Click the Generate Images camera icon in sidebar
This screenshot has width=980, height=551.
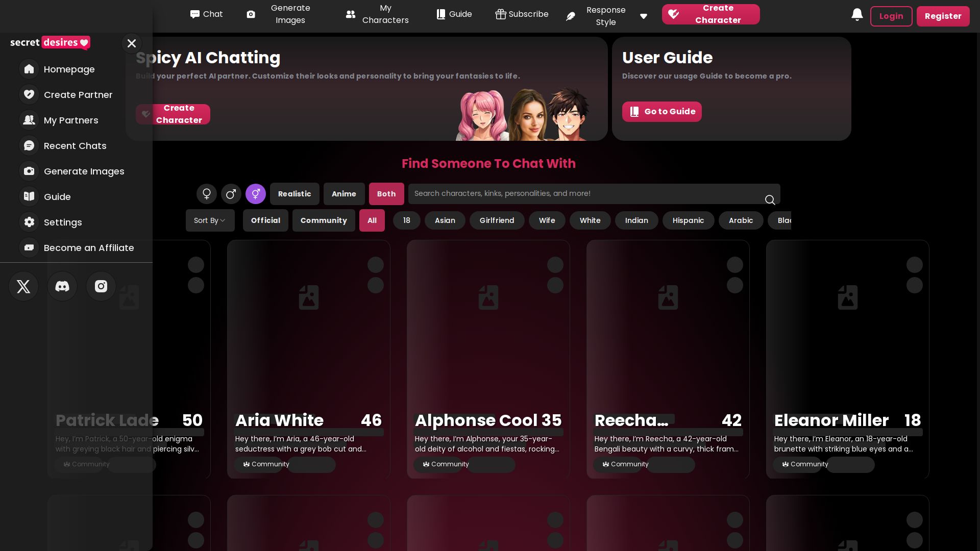[x=29, y=171]
